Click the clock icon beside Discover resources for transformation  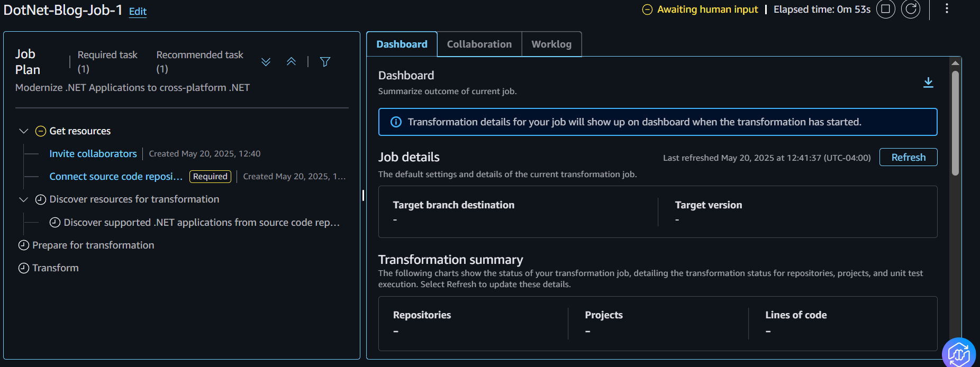coord(41,199)
